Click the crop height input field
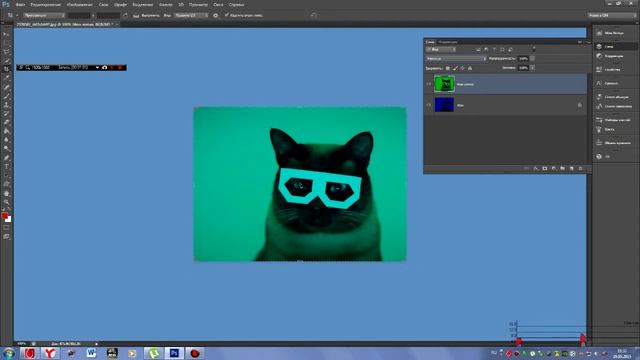The height and width of the screenshot is (360, 640). tap(108, 16)
